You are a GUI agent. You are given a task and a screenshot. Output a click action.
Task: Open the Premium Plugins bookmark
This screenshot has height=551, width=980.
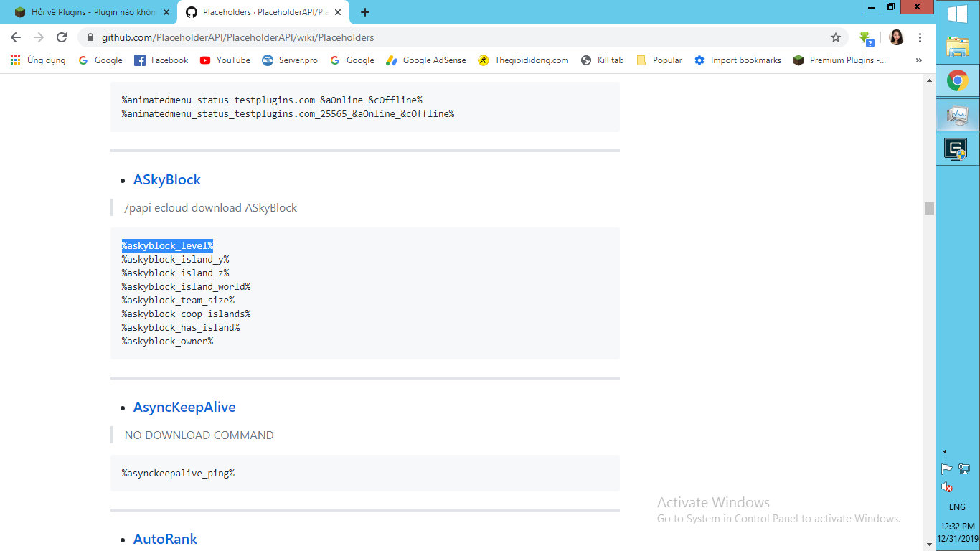(x=840, y=60)
